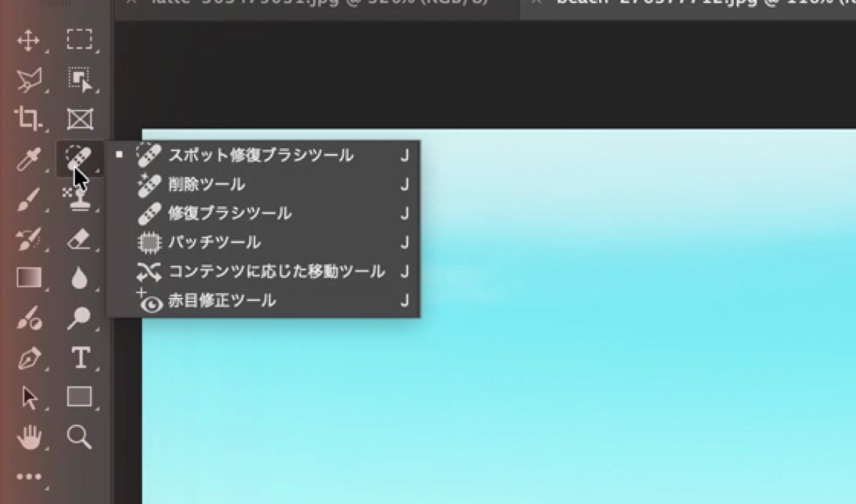Select the Hand tool
Viewport: 856px width, 504px height.
point(29,437)
